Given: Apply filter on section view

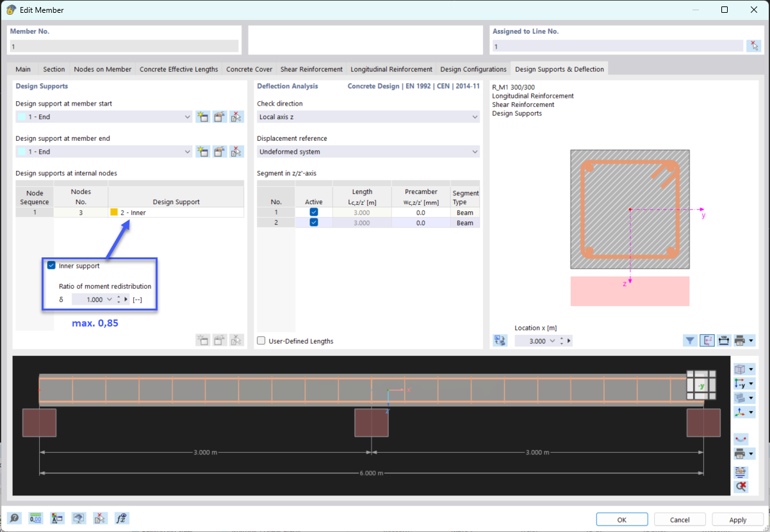Looking at the screenshot, I should [690, 340].
